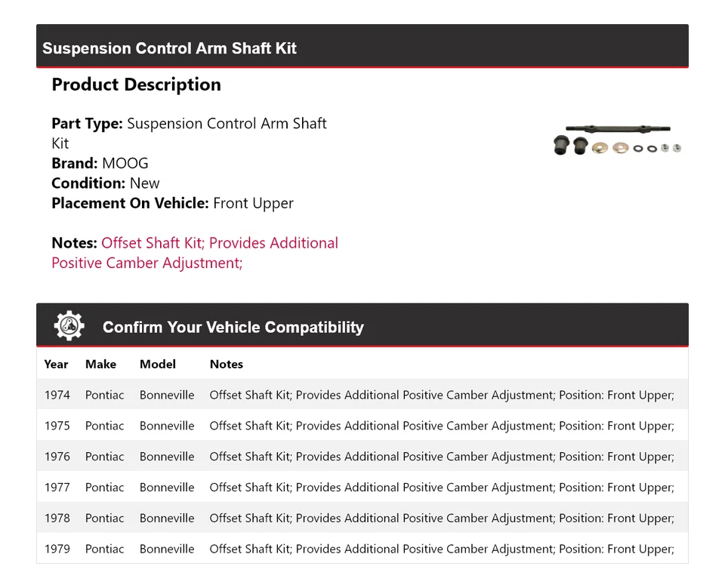This screenshot has height=588, width=725.
Task: Click the Front Upper placement text
Action: point(253,202)
